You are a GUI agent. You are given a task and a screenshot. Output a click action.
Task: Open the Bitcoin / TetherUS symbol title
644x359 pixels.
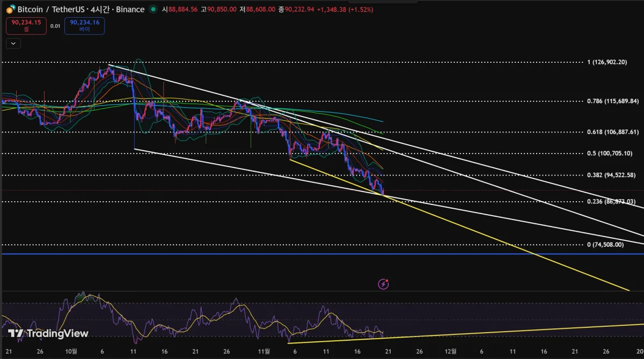[x=80, y=9]
